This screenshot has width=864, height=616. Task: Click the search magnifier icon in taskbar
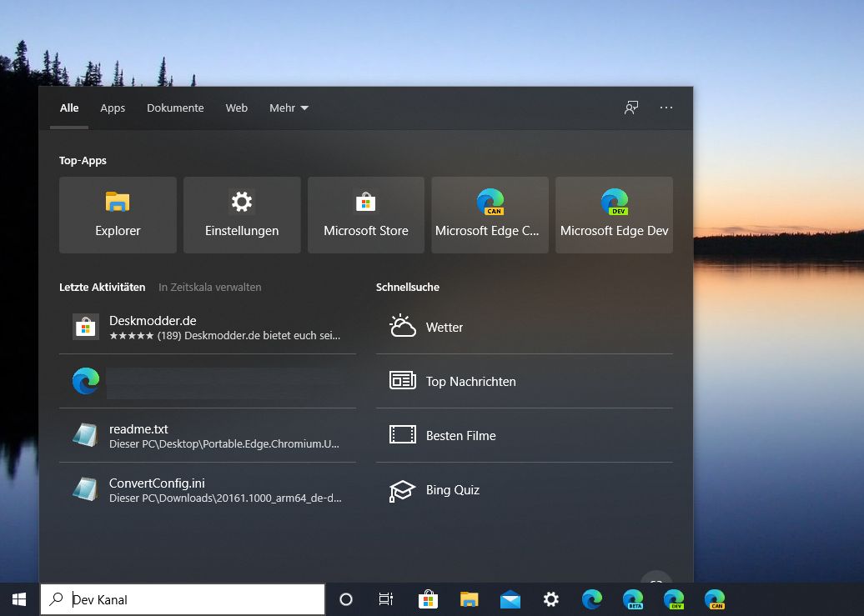pos(56,599)
